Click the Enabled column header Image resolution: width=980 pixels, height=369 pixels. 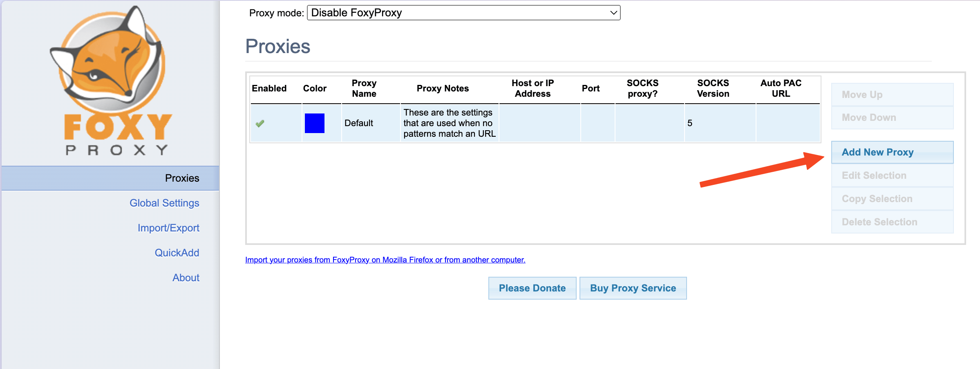(x=269, y=88)
